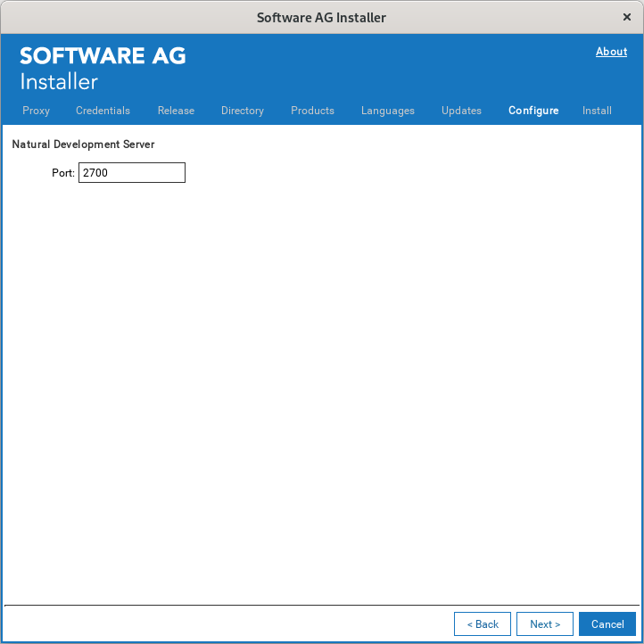This screenshot has height=644, width=644.
Task: Go to the Proxy step tab
Action: click(37, 111)
